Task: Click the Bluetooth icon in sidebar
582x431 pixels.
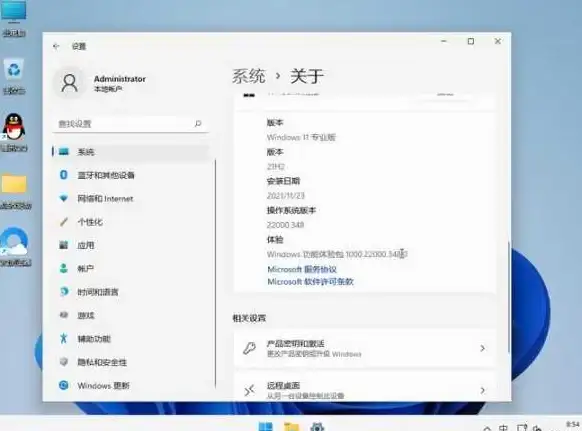Action: pyautogui.click(x=64, y=175)
